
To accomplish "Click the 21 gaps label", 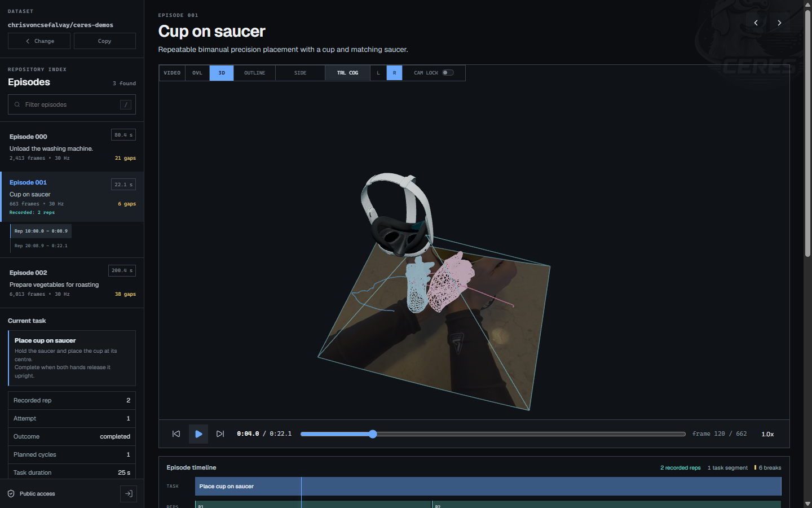I will [x=125, y=158].
